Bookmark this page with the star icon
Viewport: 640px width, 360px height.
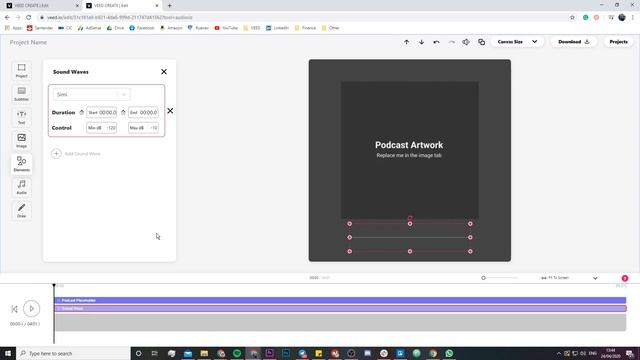(x=572, y=18)
